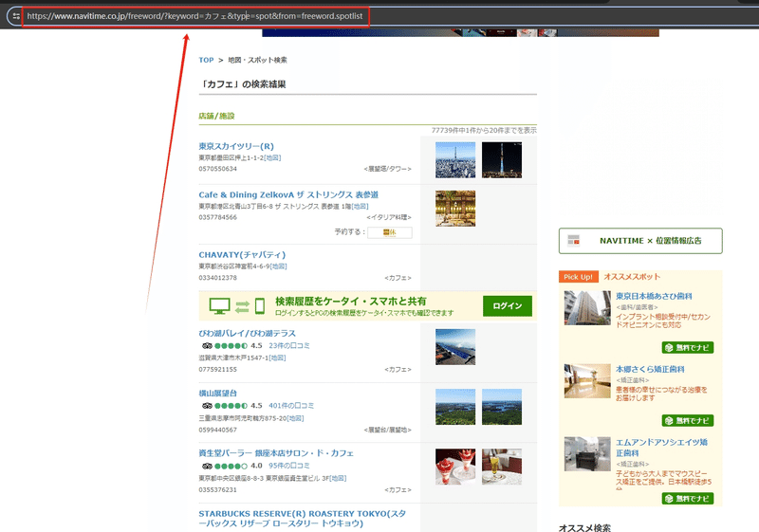The height and width of the screenshot is (532, 759).
Task: Click the NAVITIME × 位置情報広告 banner
Action: click(639, 241)
